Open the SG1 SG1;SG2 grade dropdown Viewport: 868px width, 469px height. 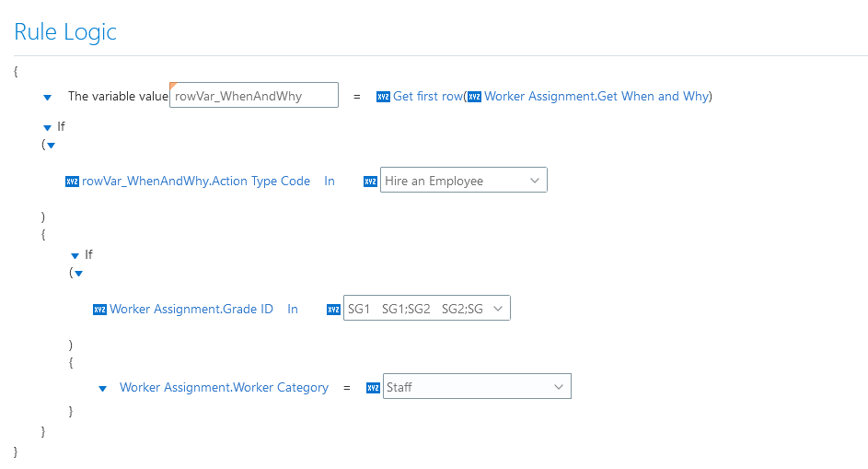427,309
